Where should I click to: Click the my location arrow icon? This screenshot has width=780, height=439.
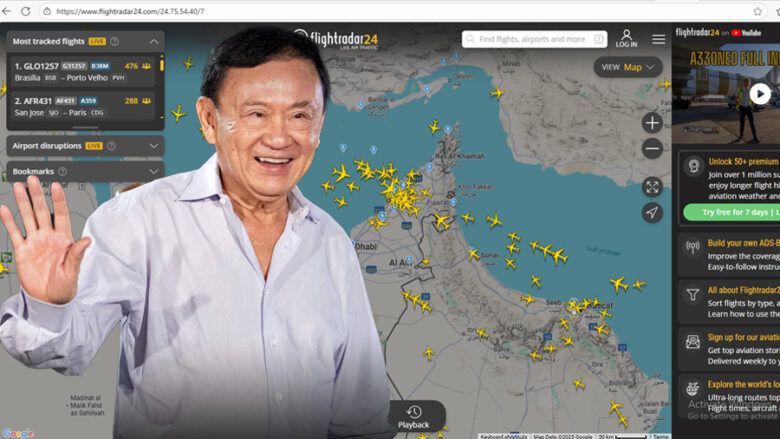point(652,213)
